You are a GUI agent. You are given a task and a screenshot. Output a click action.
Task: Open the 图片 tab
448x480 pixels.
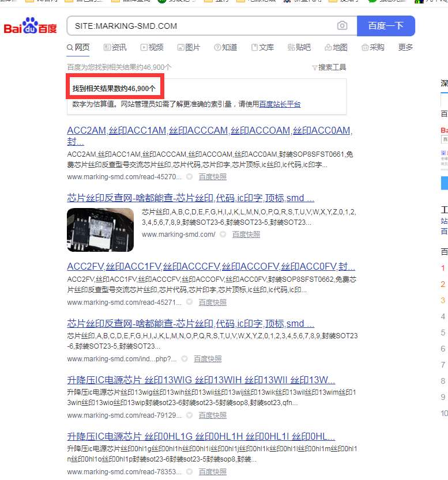189,47
